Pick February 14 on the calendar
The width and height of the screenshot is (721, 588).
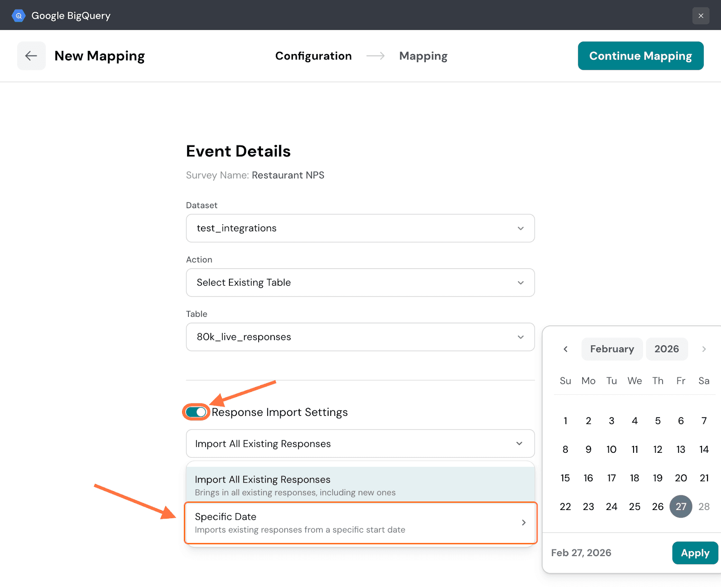704,450
